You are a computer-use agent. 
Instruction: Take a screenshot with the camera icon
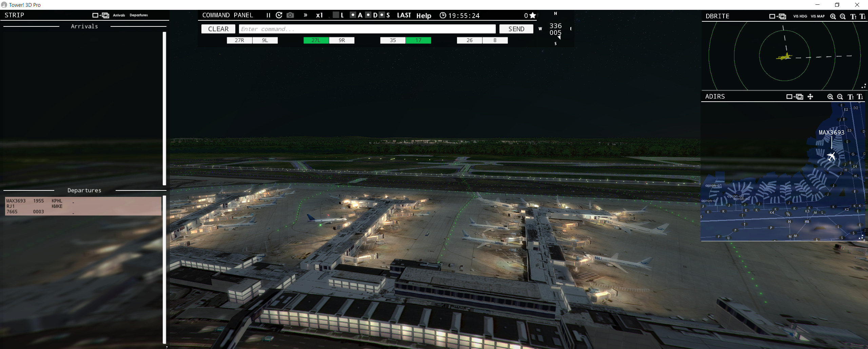(290, 15)
